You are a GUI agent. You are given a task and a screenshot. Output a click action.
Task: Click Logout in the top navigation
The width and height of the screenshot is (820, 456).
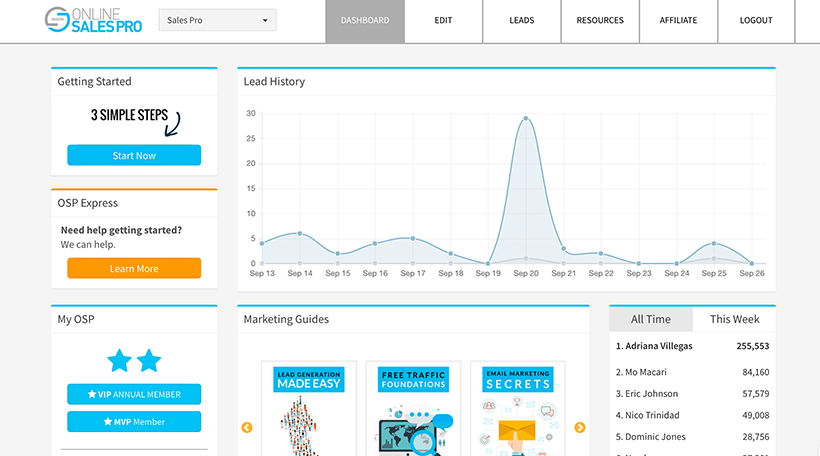point(756,21)
